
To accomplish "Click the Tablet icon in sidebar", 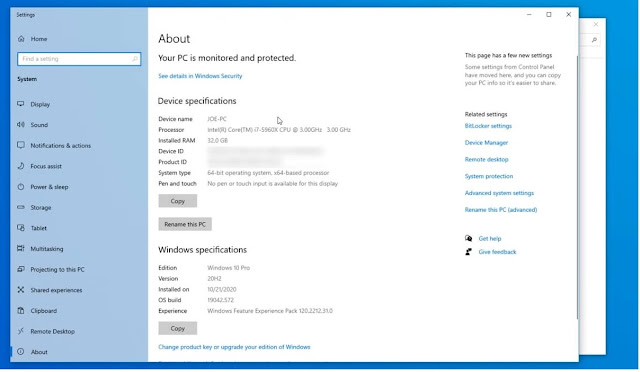I will click(x=21, y=228).
